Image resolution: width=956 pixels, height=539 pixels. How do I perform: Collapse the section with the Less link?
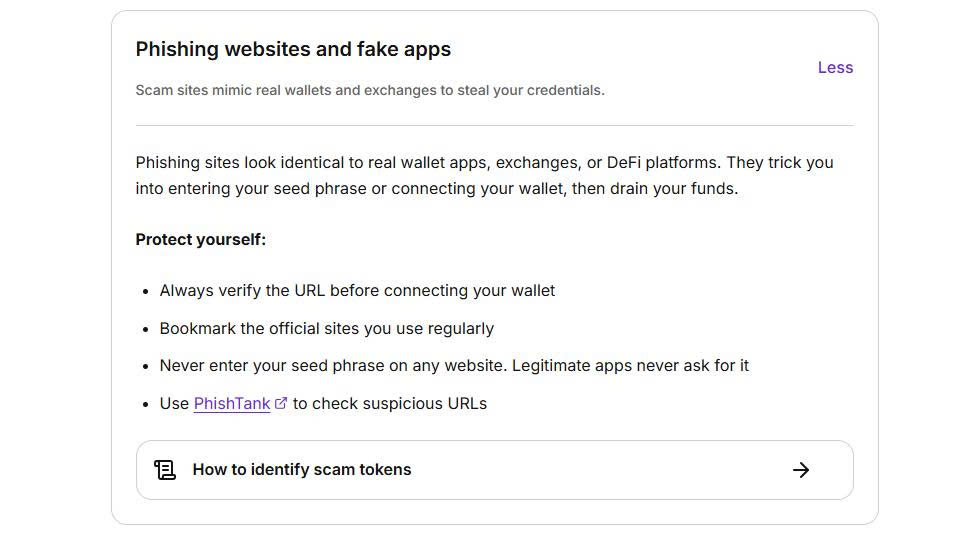coord(835,68)
